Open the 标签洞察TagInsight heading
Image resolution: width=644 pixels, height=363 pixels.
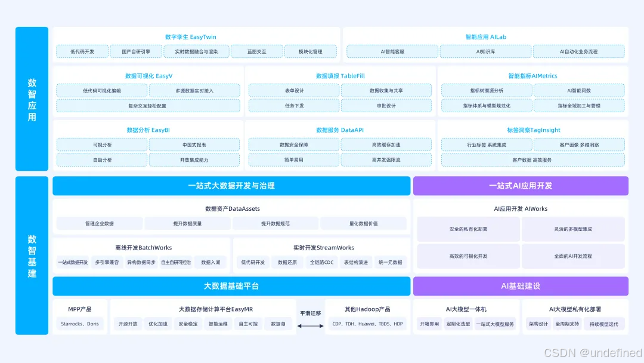(534, 130)
